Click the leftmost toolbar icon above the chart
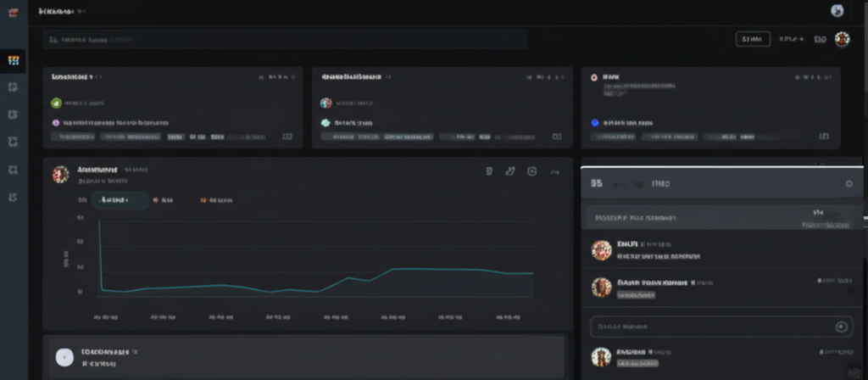 488,171
